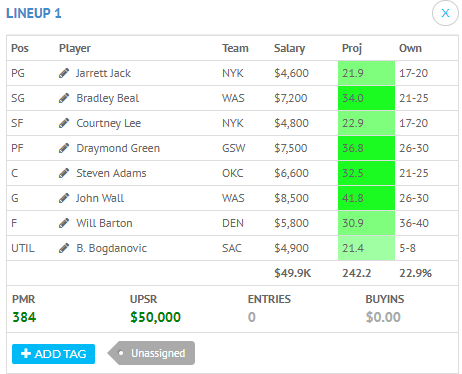Image resolution: width=462 pixels, height=374 pixels.
Task: Click the Player column header
Action: tap(75, 48)
